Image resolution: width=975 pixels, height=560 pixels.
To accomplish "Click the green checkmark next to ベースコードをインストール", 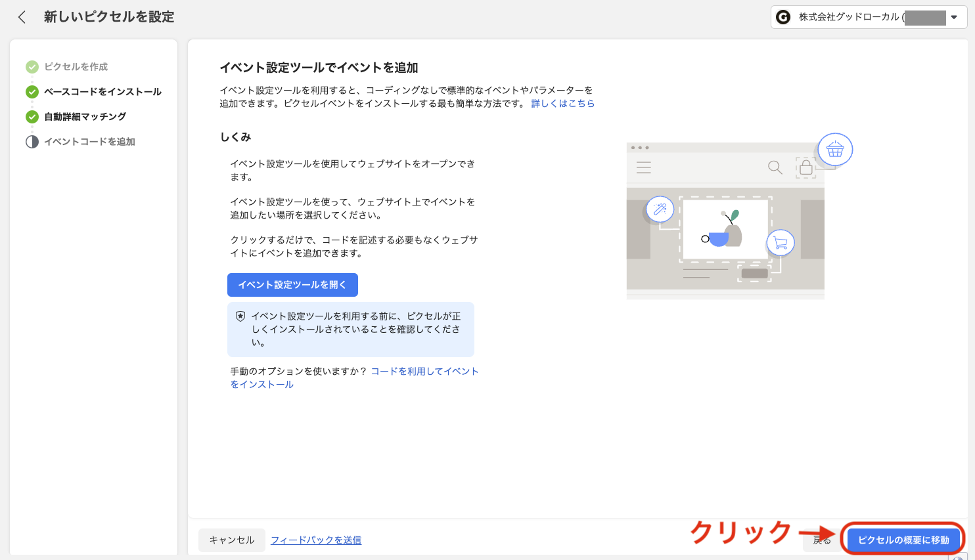I will tap(32, 91).
